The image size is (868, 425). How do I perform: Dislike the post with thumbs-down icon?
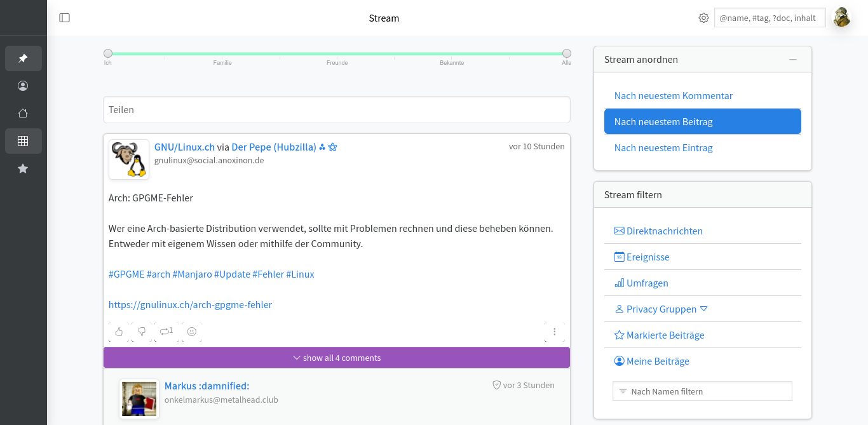point(142,332)
